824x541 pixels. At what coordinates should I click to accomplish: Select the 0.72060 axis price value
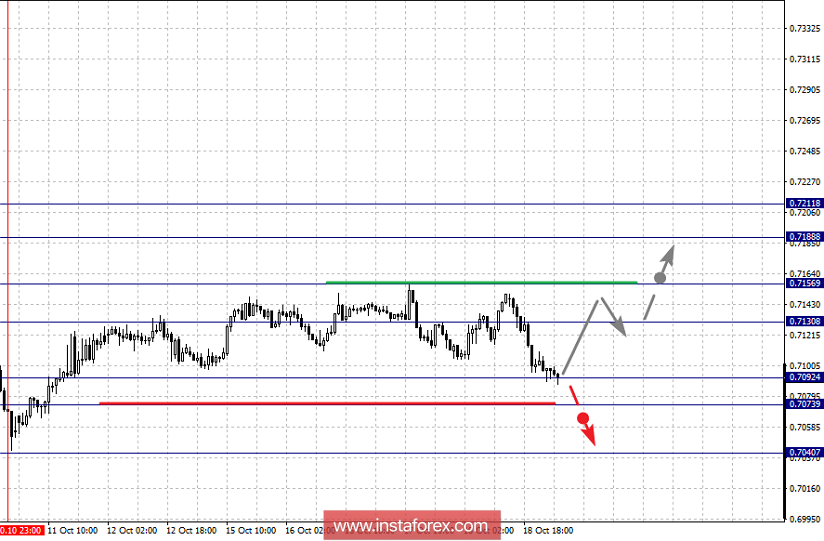[x=805, y=212]
